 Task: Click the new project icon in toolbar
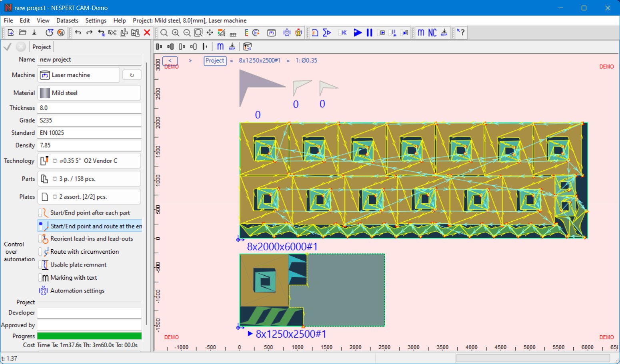tap(11, 33)
